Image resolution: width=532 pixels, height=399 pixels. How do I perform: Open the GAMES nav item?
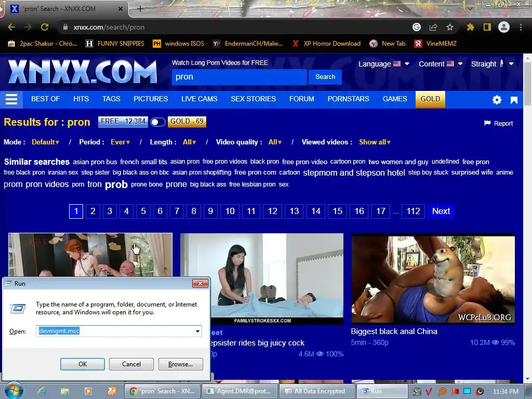pyautogui.click(x=395, y=99)
